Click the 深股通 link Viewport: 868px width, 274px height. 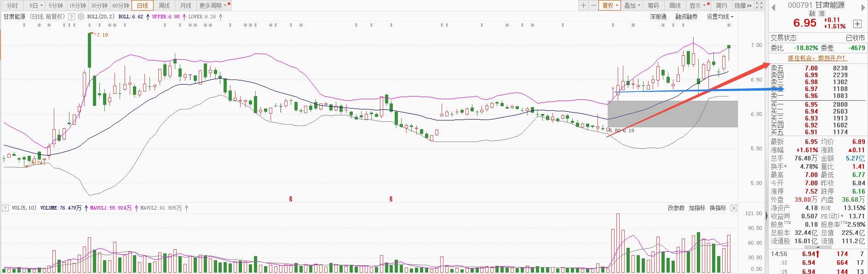point(658,17)
